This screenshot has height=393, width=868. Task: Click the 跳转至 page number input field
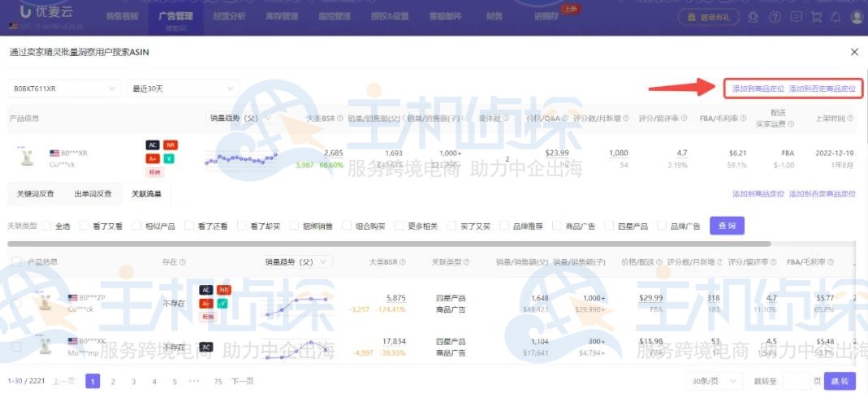(x=796, y=381)
